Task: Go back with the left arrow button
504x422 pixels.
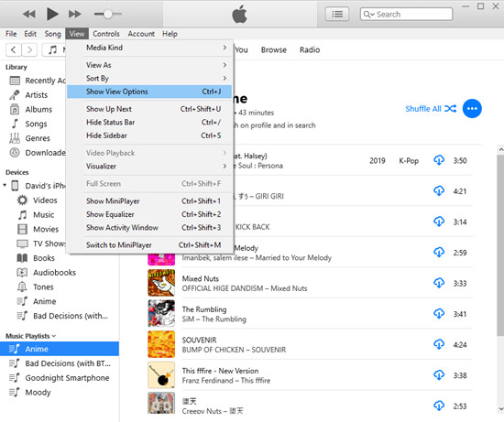Action: [x=14, y=49]
